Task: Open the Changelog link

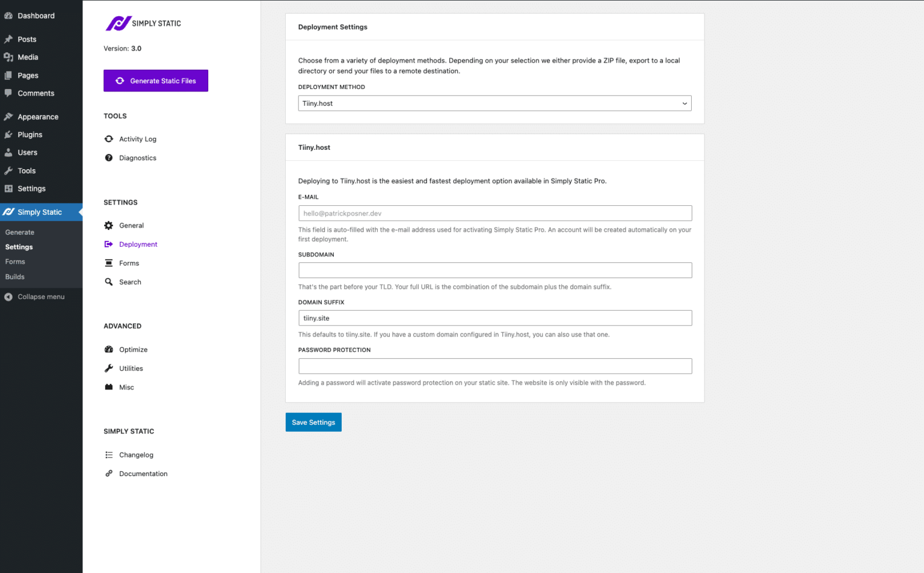Action: [x=136, y=455]
